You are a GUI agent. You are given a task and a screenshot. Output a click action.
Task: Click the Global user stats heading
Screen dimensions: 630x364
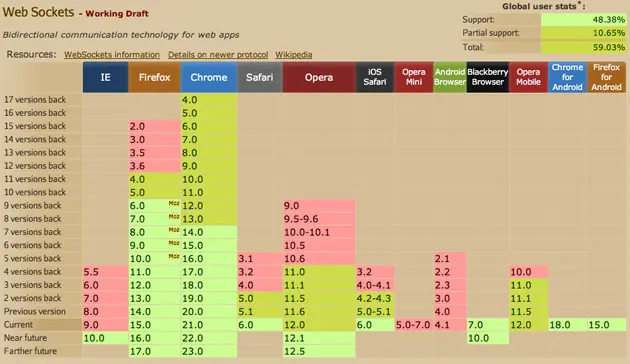pos(543,6)
